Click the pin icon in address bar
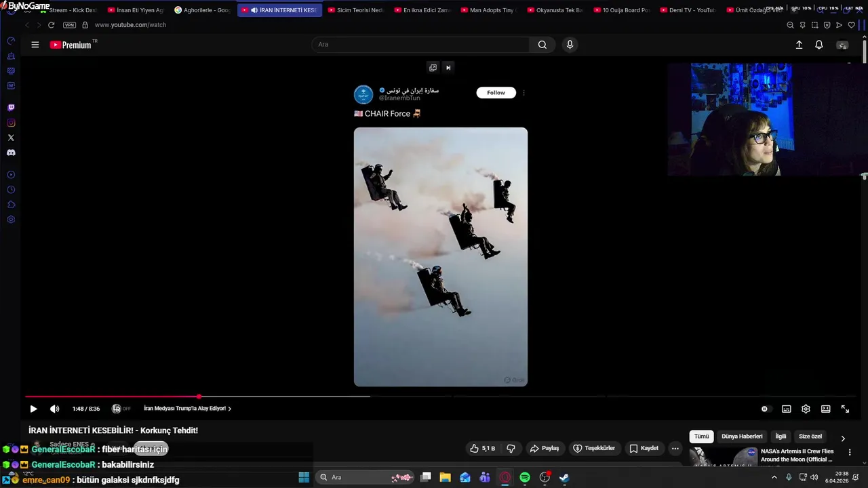The width and height of the screenshot is (868, 488). [x=802, y=25]
